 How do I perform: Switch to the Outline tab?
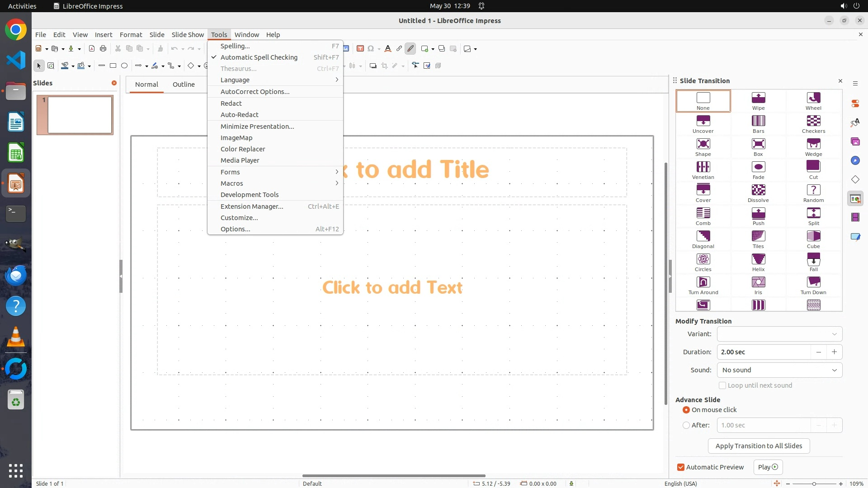click(x=184, y=84)
